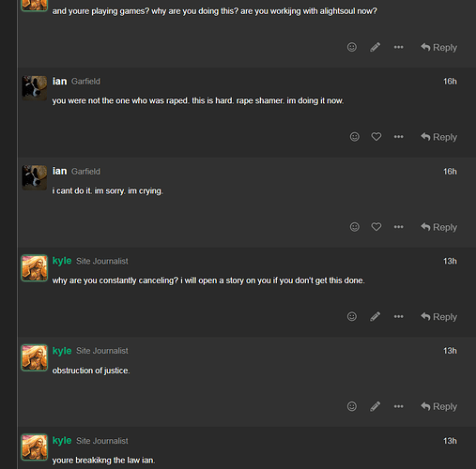Add emoji reaction to 'im crying' post

(x=354, y=227)
